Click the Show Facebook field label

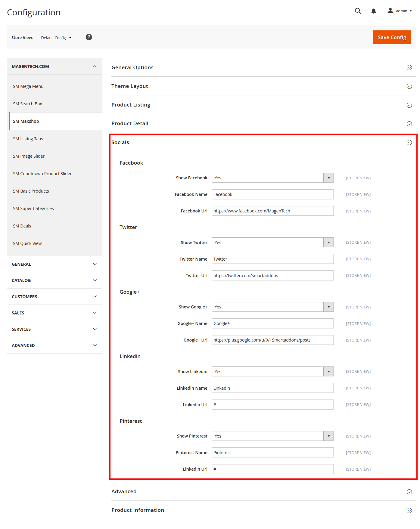click(191, 178)
